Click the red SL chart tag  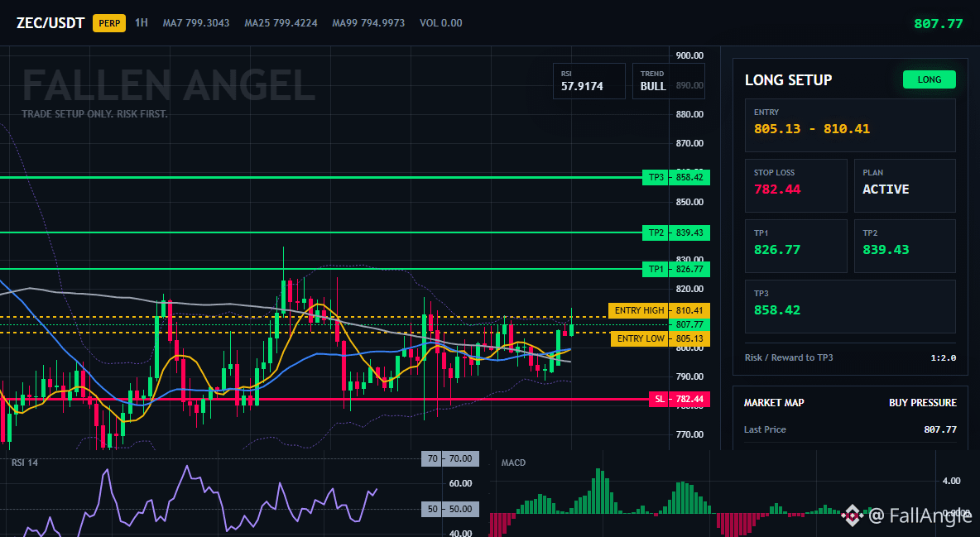tap(659, 399)
